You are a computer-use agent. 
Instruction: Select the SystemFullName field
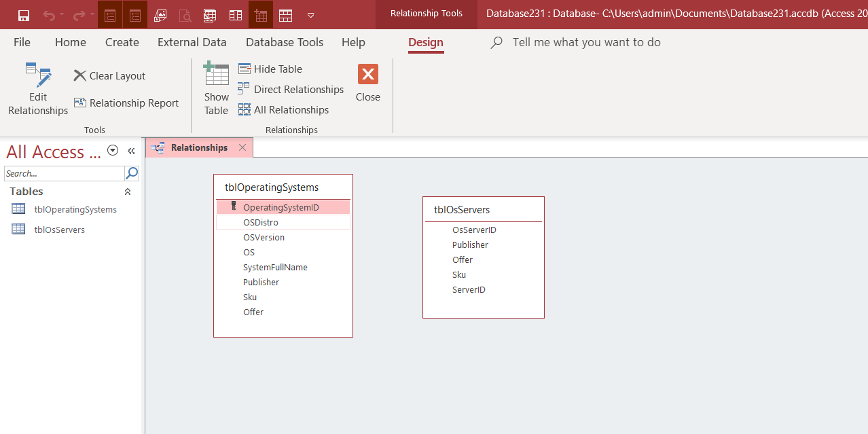coord(283,267)
